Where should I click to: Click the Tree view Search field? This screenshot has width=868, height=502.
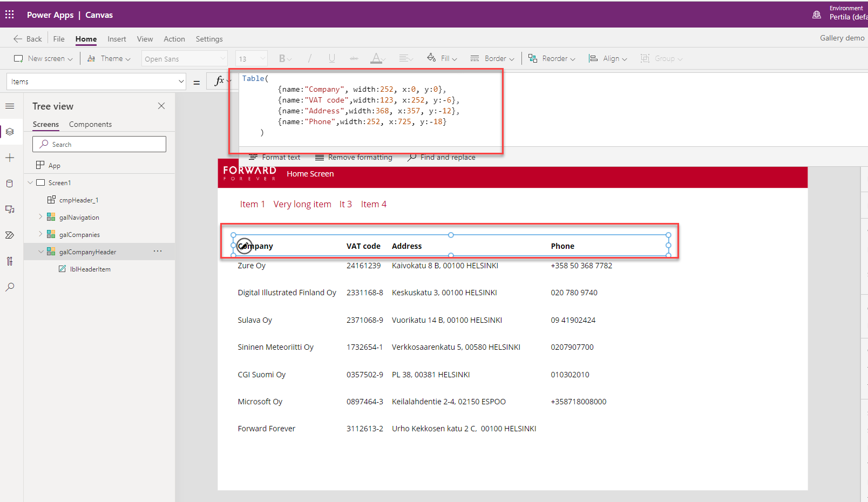point(99,144)
